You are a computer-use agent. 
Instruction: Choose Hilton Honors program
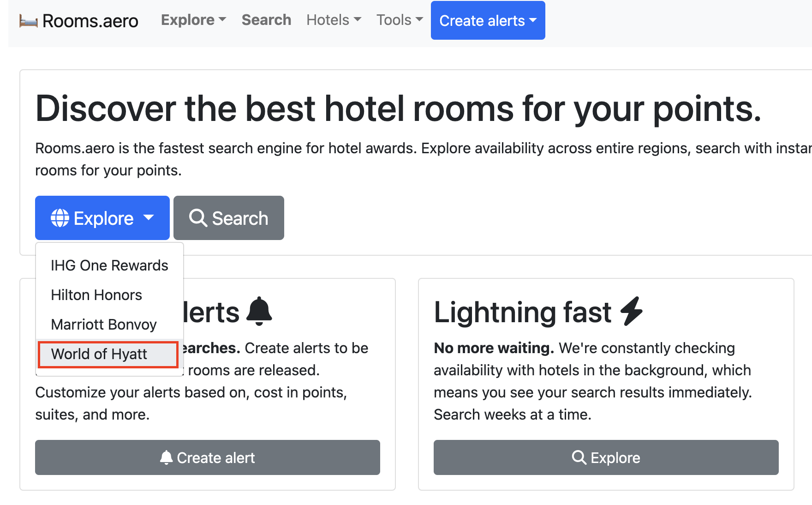pyautogui.click(x=96, y=295)
